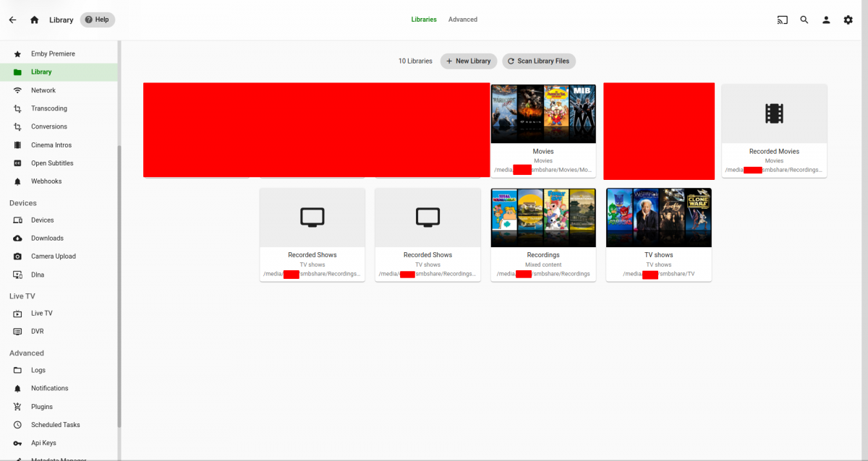Click the film icon for Cinema Intros
The image size is (868, 461).
point(17,145)
